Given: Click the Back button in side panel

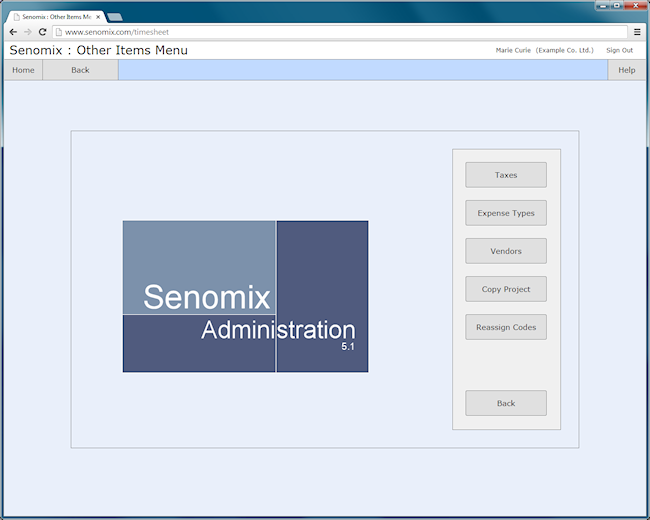Looking at the screenshot, I should tap(506, 403).
